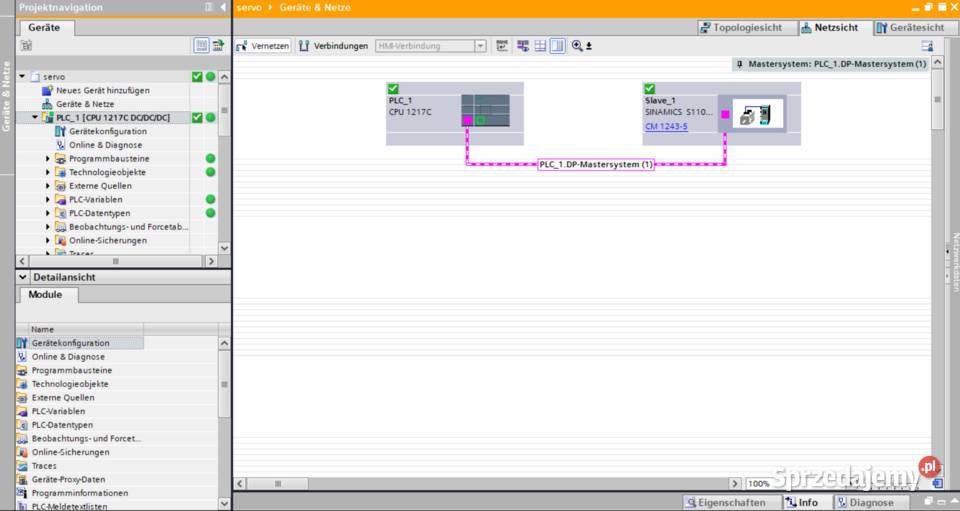The width and height of the screenshot is (960, 511).
Task: Click the green arrow icon in project navigation header
Action: [218, 45]
